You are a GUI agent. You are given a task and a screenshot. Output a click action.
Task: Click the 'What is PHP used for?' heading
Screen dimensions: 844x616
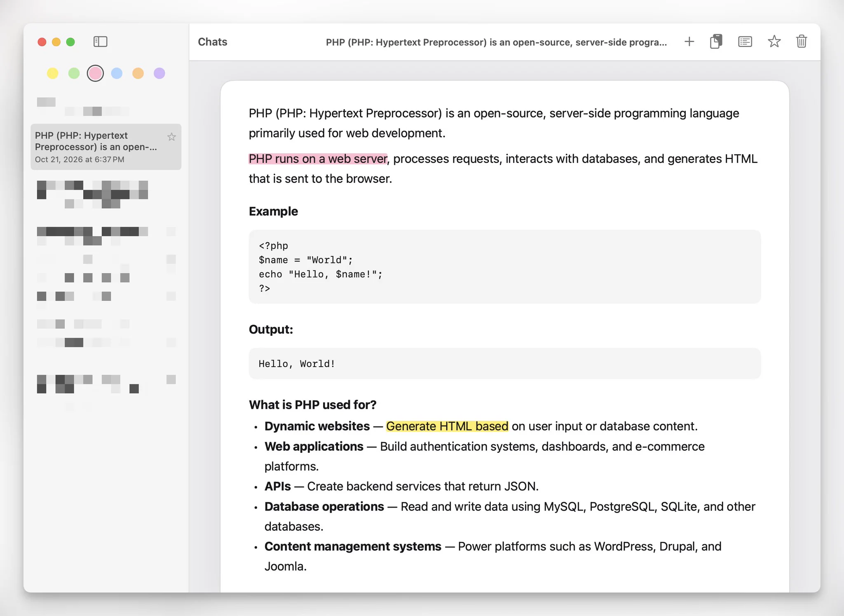pos(313,405)
